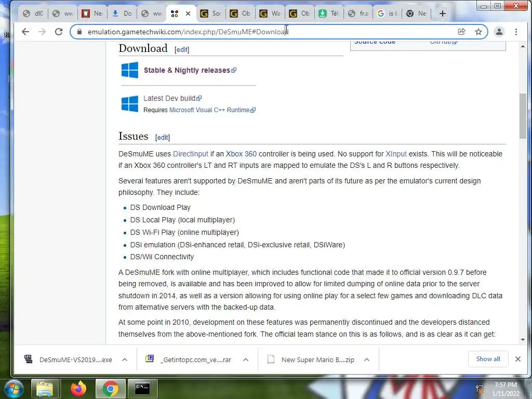
Task: Open the Windows Start menu
Action: (14, 389)
